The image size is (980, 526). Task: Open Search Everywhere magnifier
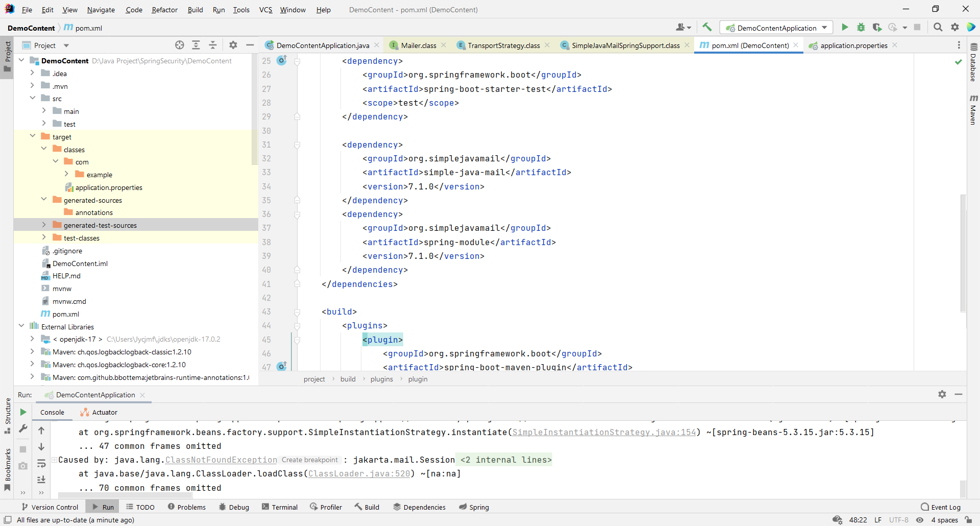pos(938,28)
